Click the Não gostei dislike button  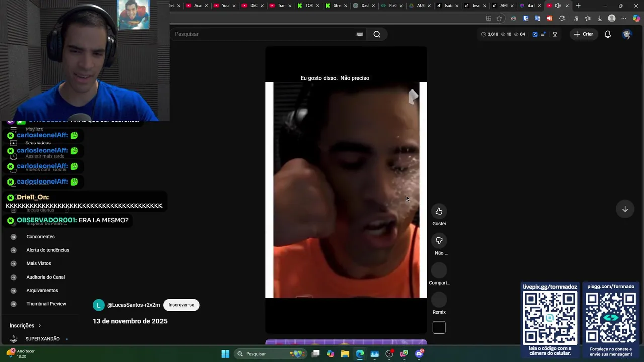click(439, 241)
